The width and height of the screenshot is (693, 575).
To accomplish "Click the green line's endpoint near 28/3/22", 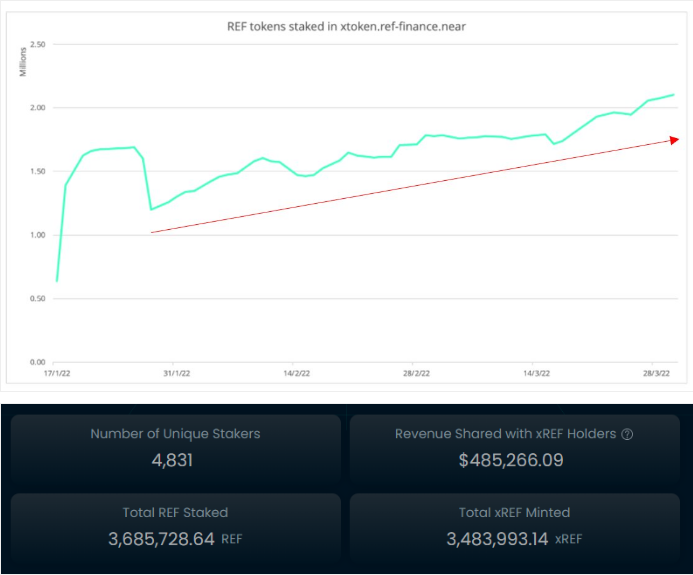I will 673,95.
